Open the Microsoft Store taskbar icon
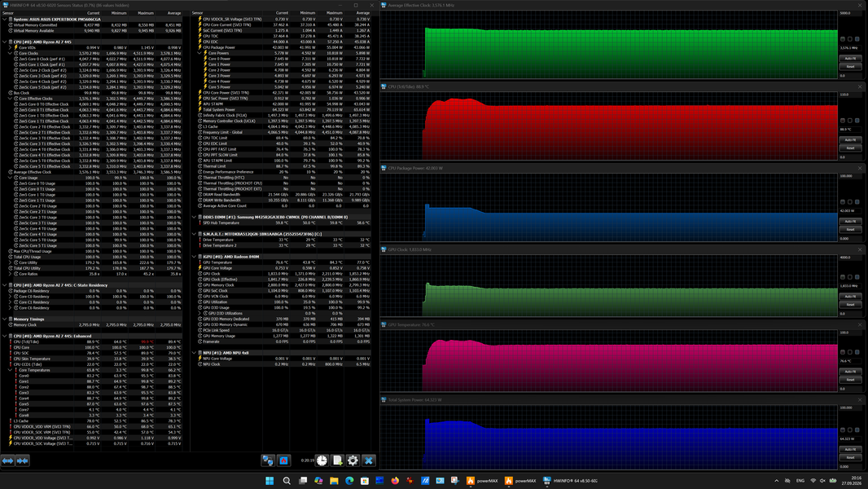 click(x=365, y=481)
